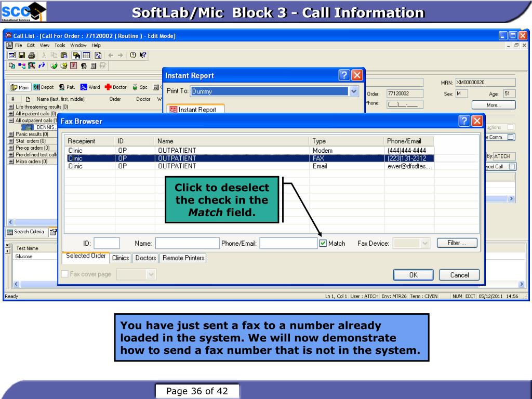This screenshot has width=532, height=399.
Task: Click Instant Report help question mark button
Action: 344,75
